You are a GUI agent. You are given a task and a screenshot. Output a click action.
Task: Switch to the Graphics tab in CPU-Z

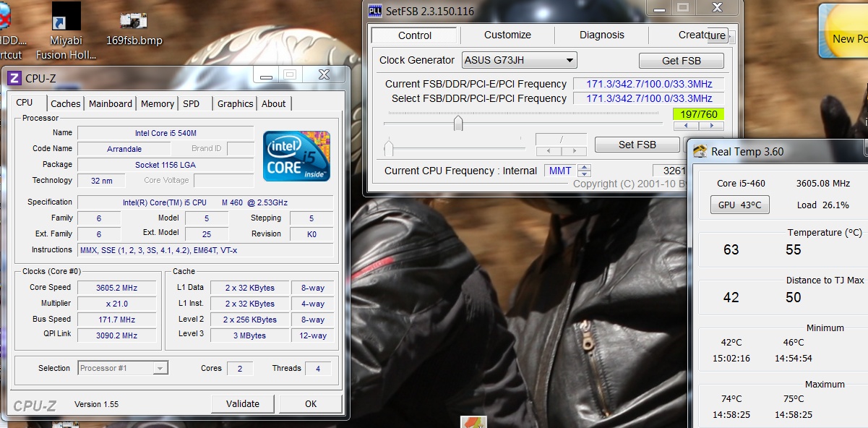(x=236, y=103)
